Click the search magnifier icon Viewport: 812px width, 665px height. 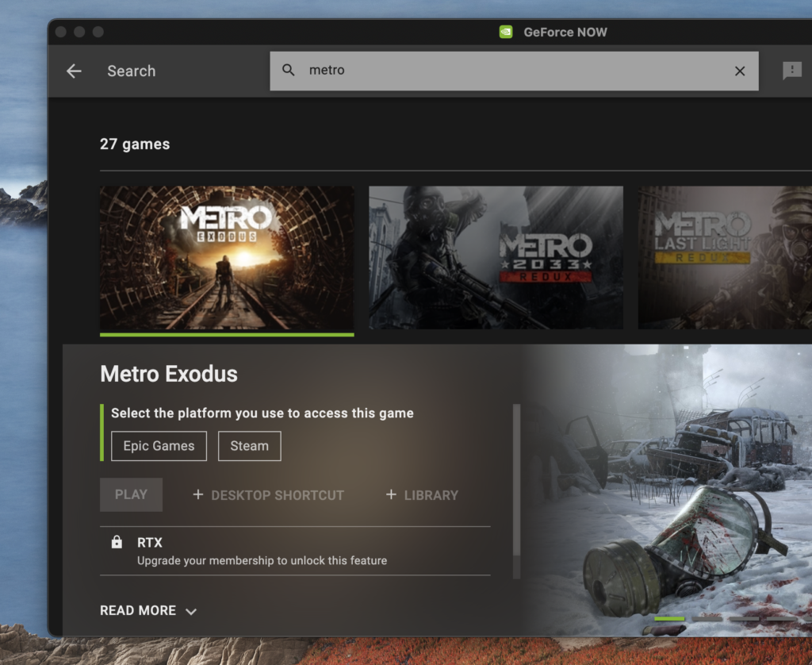tap(289, 70)
